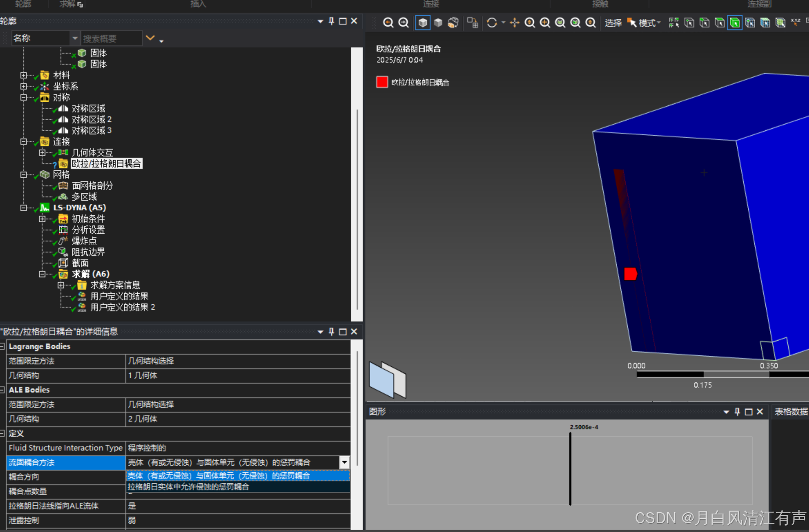Viewport: 809px width, 532px height.
Task: Pin the details panel
Action: (331, 331)
